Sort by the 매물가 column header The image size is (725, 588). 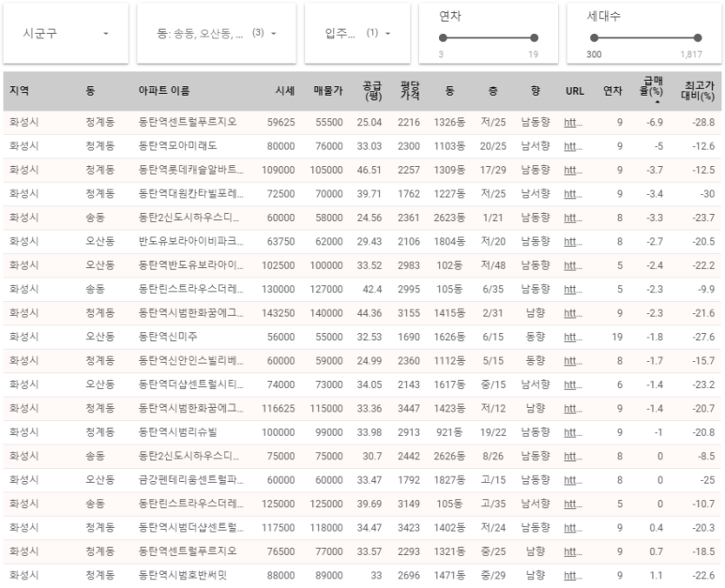[x=328, y=91]
